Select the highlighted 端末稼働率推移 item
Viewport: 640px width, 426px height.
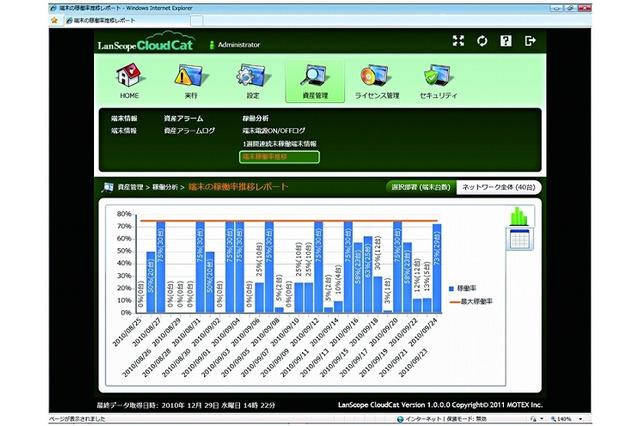pos(279,157)
